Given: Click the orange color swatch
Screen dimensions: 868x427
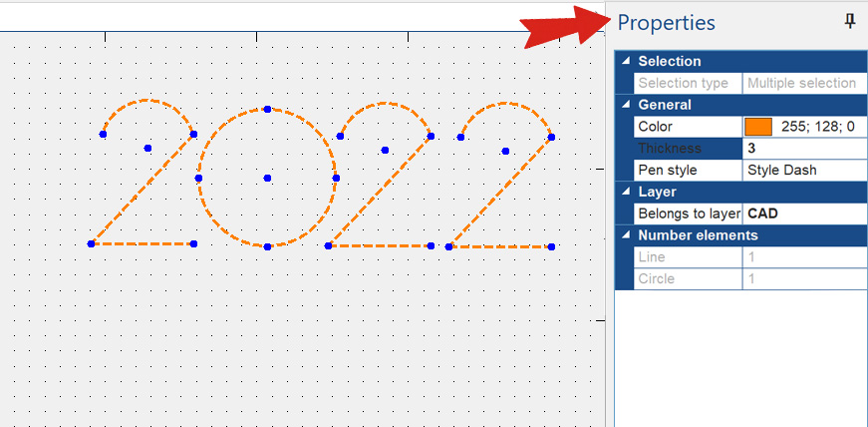Looking at the screenshot, I should [758, 127].
